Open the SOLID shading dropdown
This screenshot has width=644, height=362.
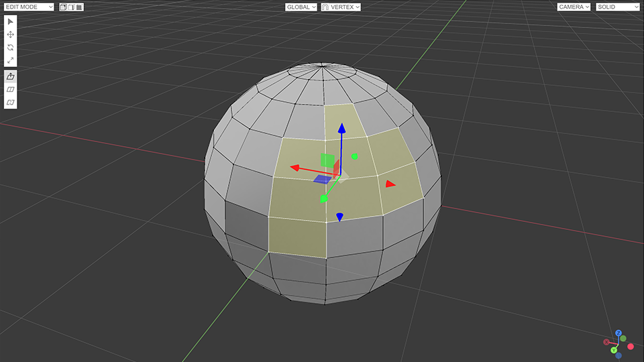click(x=617, y=7)
